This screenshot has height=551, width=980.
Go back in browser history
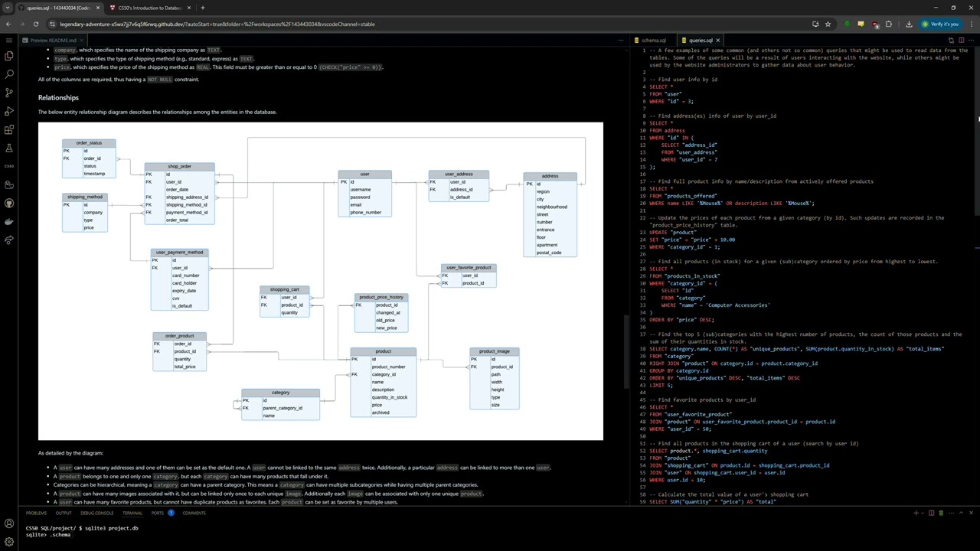click(x=8, y=24)
